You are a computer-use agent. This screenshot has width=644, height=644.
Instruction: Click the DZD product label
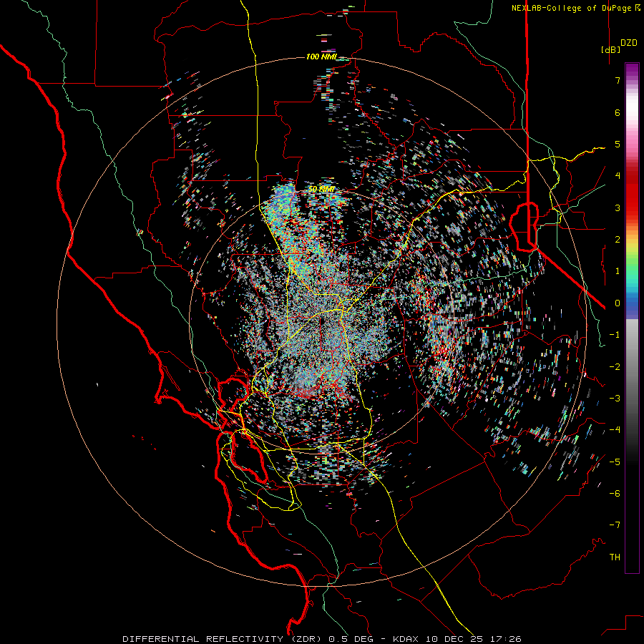[x=629, y=43]
